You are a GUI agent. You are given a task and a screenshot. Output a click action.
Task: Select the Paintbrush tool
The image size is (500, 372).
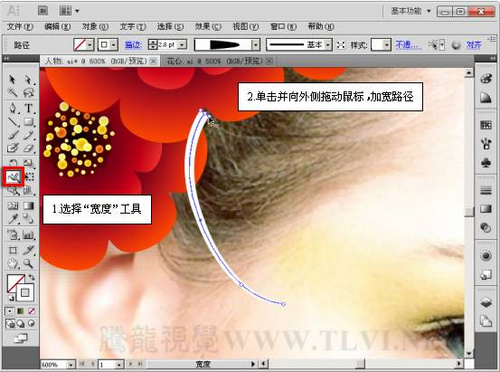pos(12,135)
